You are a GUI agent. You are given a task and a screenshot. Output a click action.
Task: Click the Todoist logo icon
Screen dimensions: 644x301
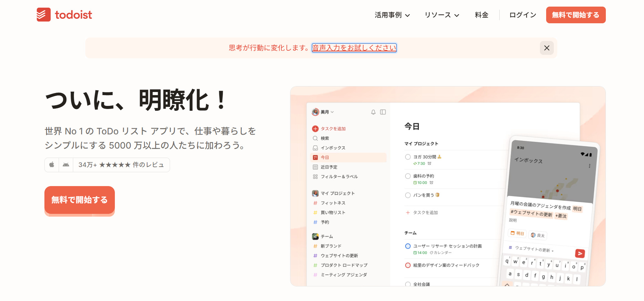click(44, 15)
